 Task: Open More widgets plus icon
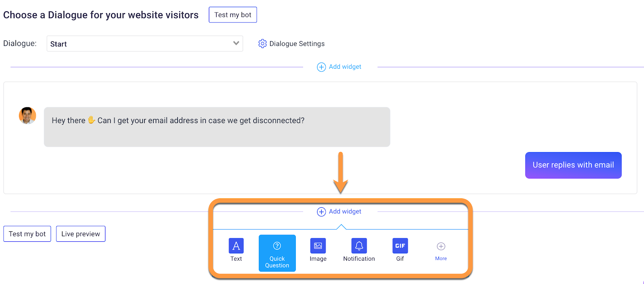tap(441, 246)
